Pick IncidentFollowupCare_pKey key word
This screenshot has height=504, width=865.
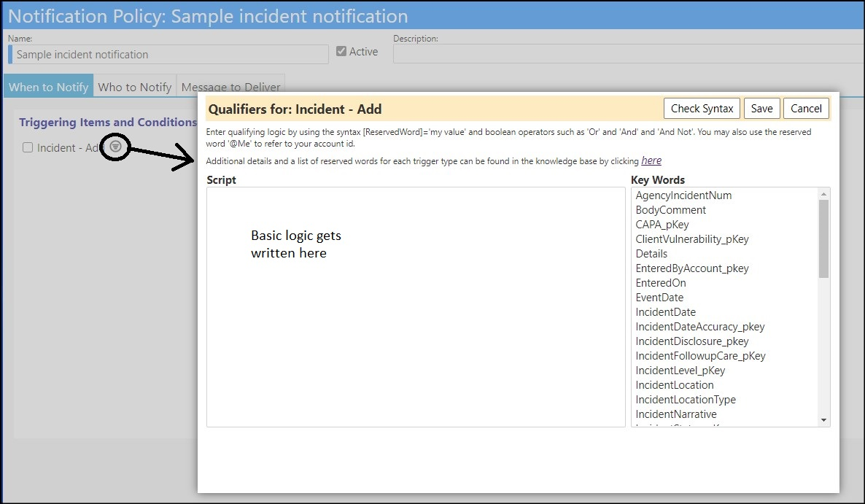click(x=701, y=356)
